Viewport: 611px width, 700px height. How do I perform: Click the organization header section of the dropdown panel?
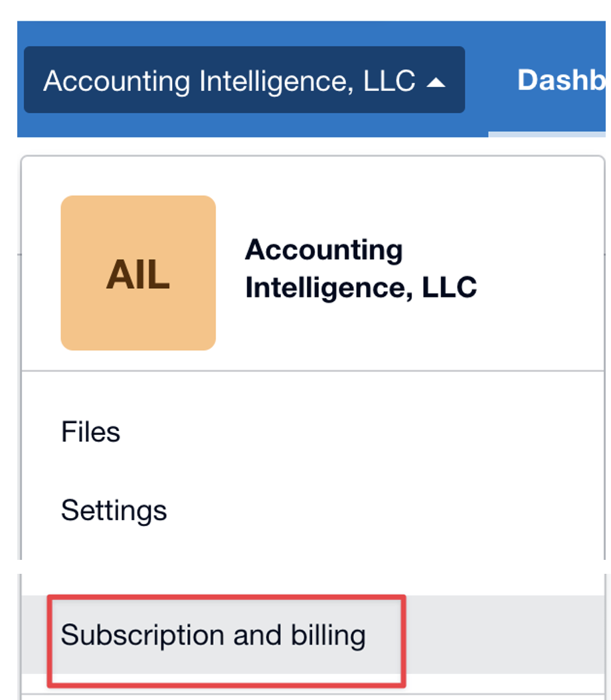click(313, 264)
